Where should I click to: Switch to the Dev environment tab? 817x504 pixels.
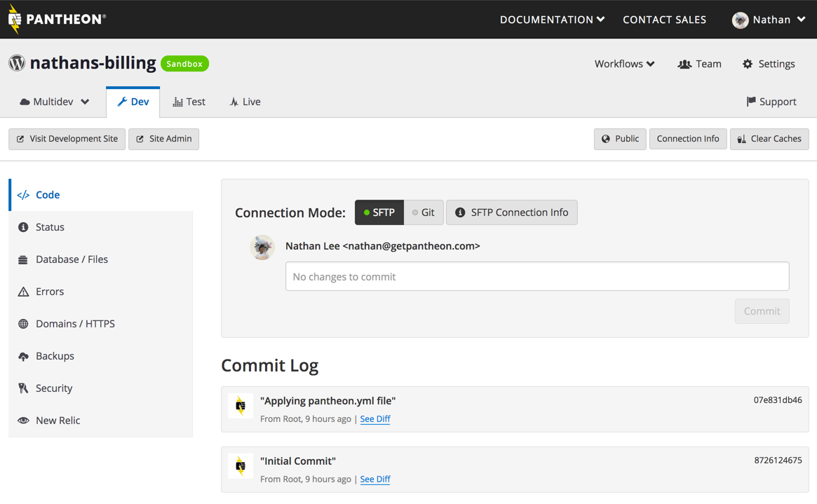[x=133, y=102]
